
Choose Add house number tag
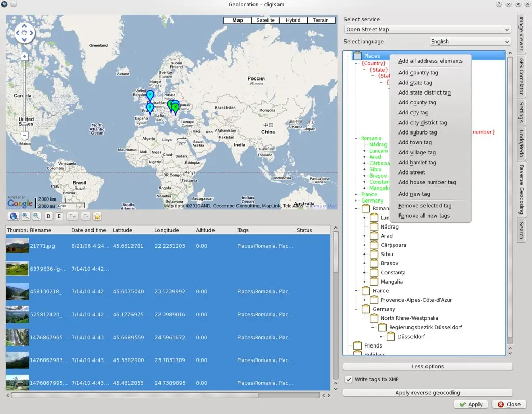[x=430, y=182]
